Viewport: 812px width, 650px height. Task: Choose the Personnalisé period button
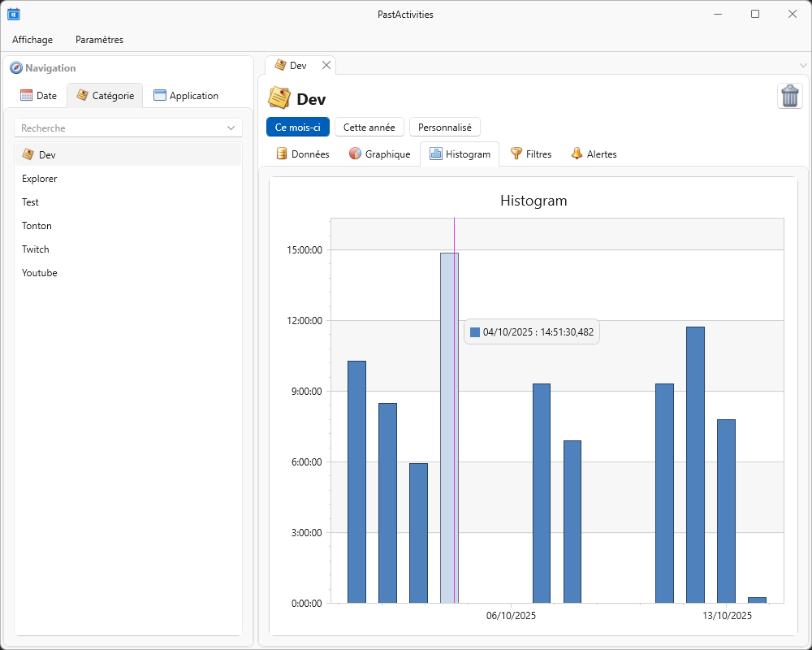tap(444, 127)
